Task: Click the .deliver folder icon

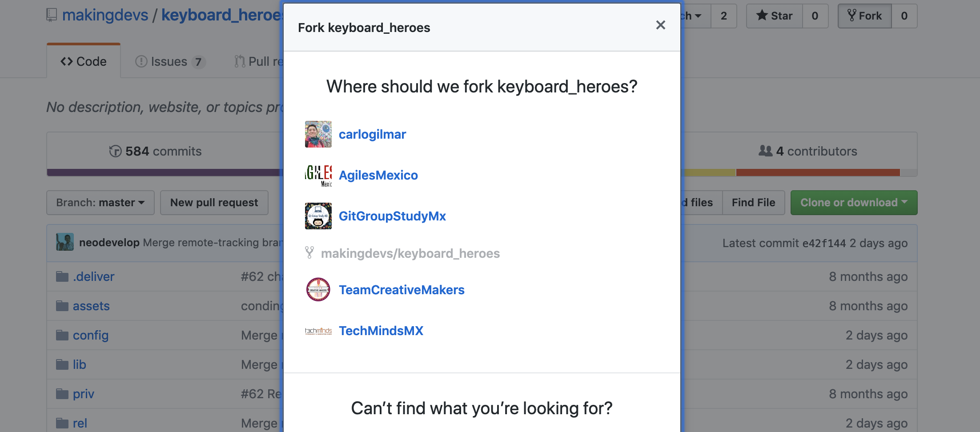Action: coord(62,277)
